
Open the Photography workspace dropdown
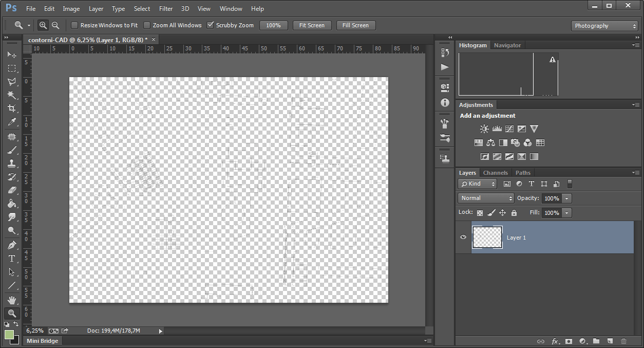(604, 26)
